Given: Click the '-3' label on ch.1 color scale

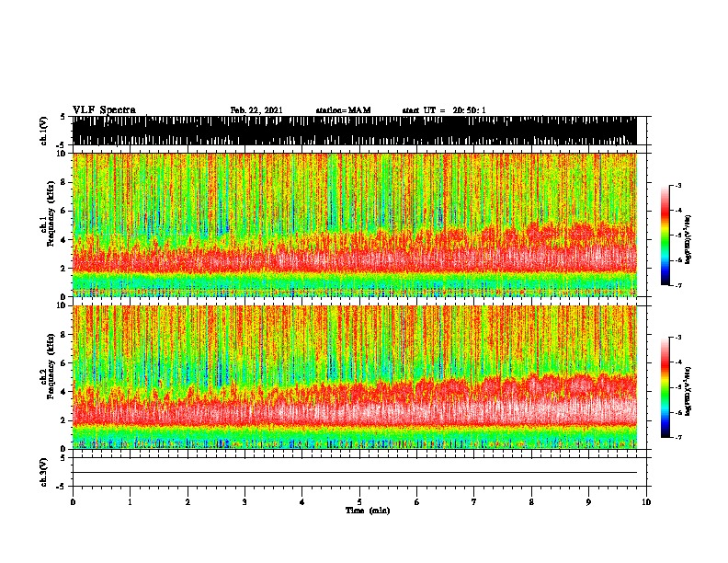Looking at the screenshot, I should pyautogui.click(x=678, y=186).
